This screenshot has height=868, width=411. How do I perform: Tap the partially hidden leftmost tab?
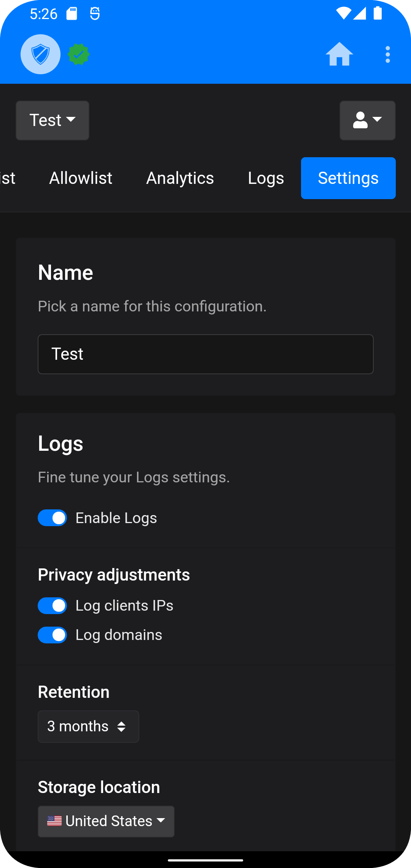pos(8,178)
